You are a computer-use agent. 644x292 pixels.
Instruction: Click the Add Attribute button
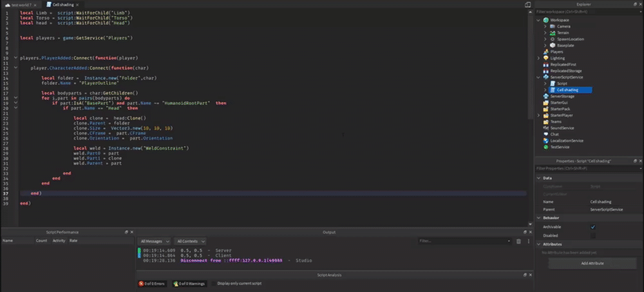point(592,263)
